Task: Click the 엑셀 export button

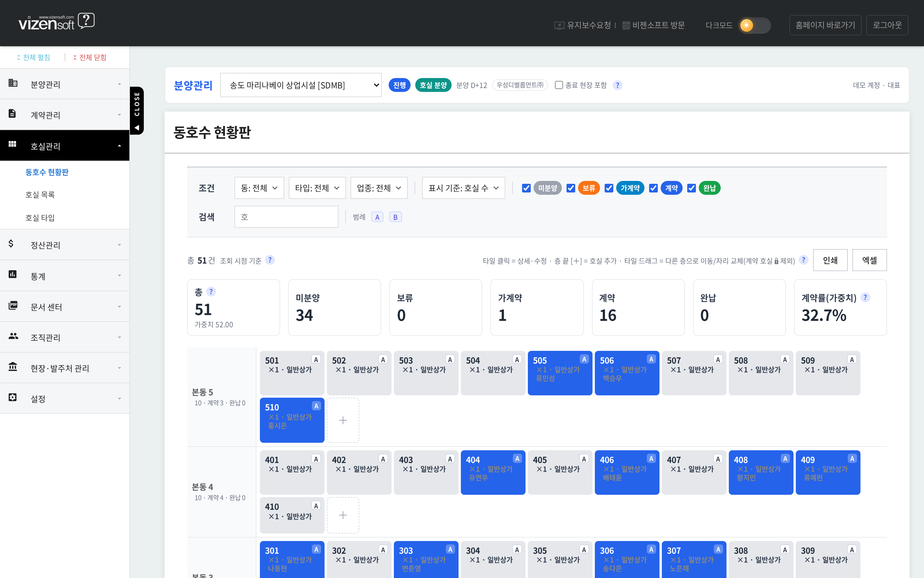Action: pyautogui.click(x=869, y=260)
